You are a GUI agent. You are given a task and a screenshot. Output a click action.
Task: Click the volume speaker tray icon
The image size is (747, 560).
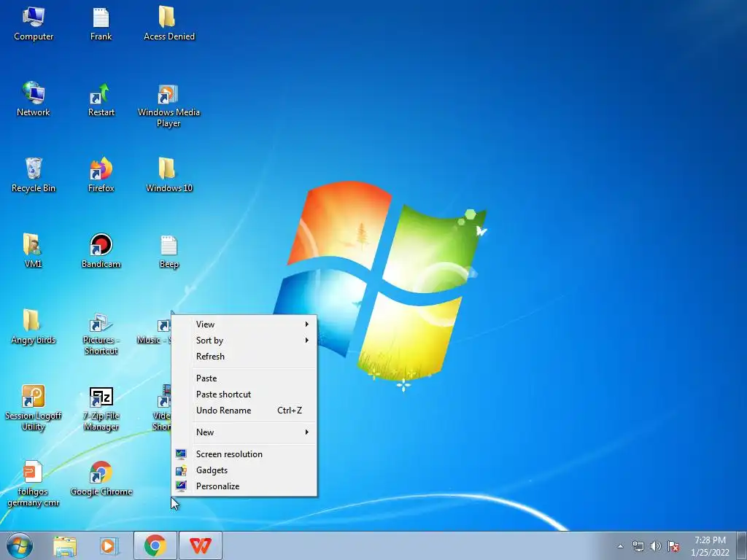tap(656, 546)
